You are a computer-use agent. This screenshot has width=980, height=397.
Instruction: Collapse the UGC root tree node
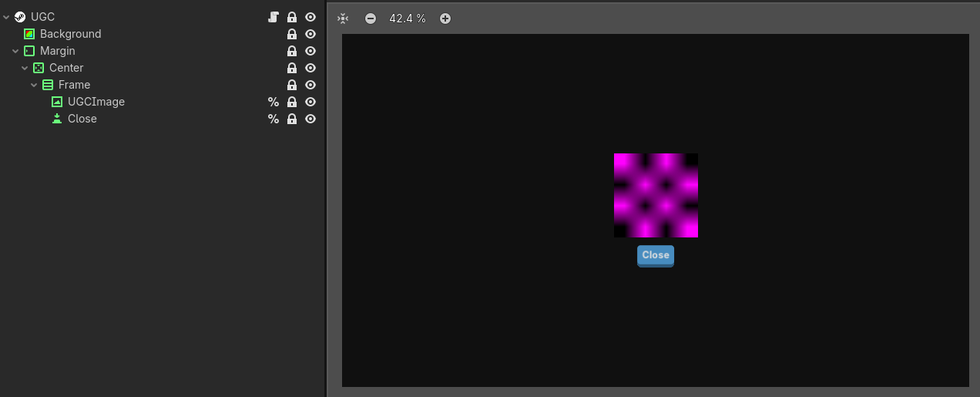click(x=6, y=17)
